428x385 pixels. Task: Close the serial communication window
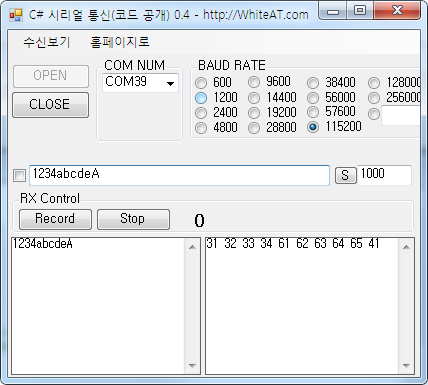point(397,11)
